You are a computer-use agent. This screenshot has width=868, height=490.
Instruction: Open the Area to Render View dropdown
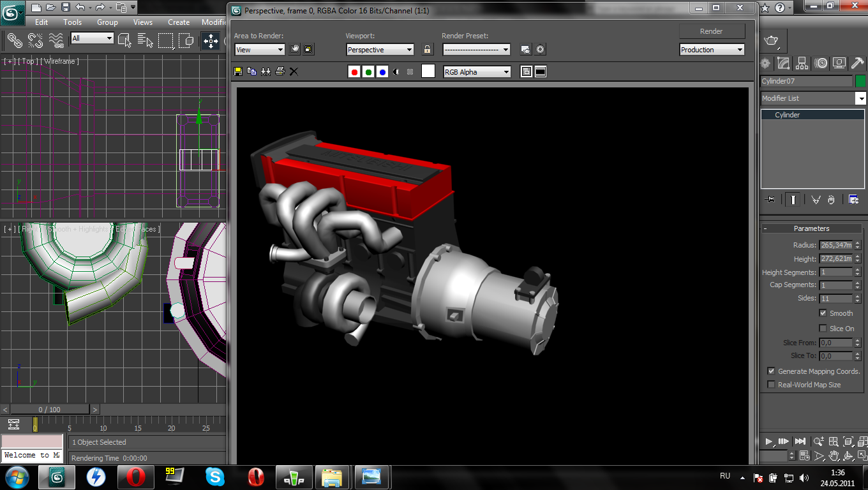259,50
